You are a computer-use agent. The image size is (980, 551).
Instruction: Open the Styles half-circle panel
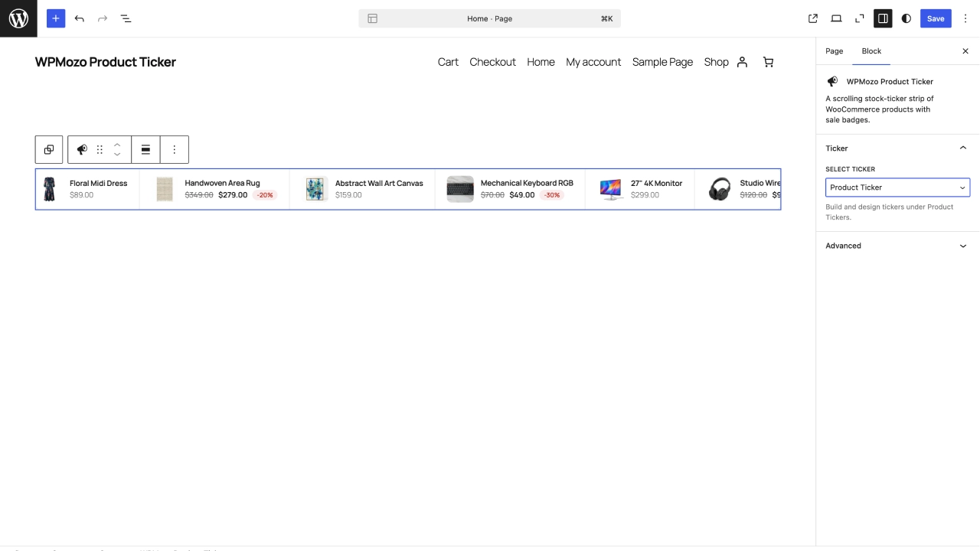tap(906, 18)
